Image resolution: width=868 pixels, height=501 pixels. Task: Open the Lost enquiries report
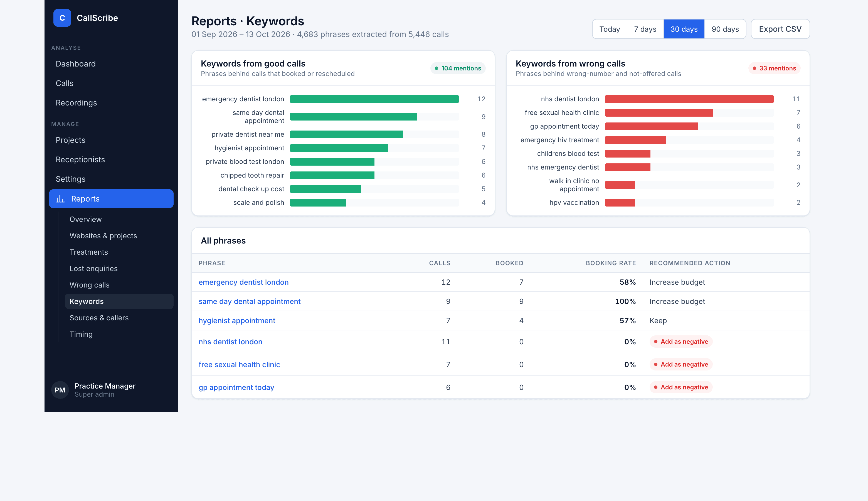click(x=119, y=269)
